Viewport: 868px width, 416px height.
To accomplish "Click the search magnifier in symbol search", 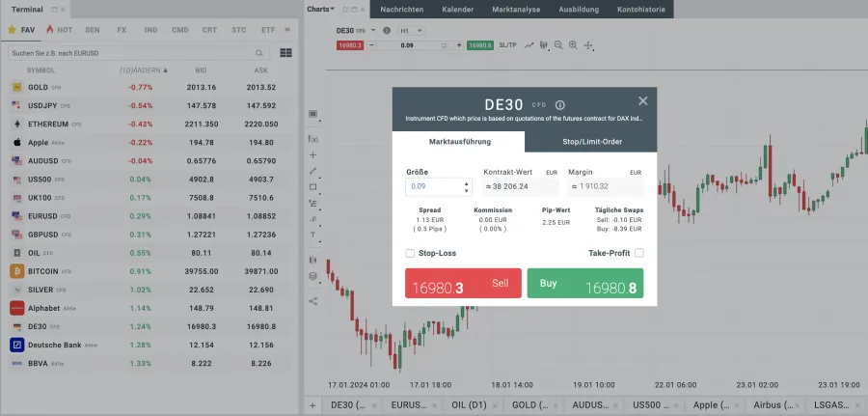I will pos(260,53).
